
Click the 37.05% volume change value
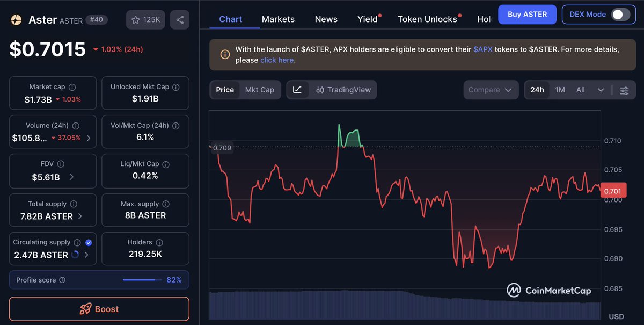(x=69, y=138)
